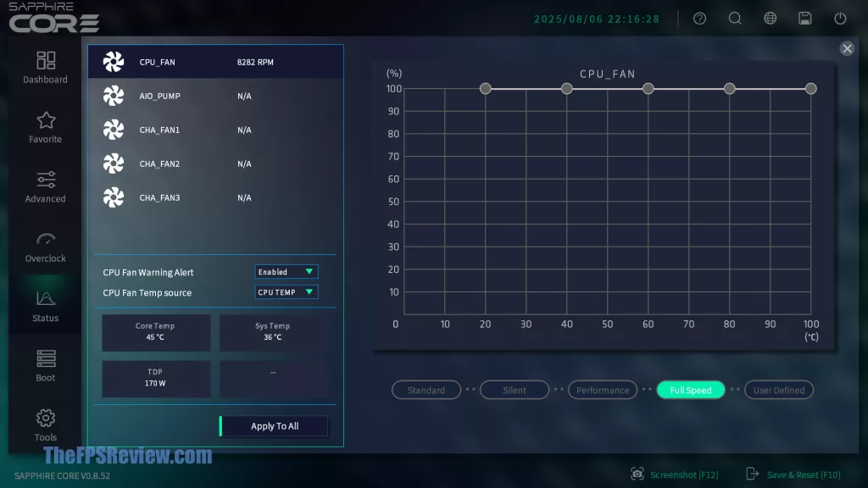Click fan curve point at 40°C
The width and height of the screenshot is (868, 488).
click(x=567, y=88)
